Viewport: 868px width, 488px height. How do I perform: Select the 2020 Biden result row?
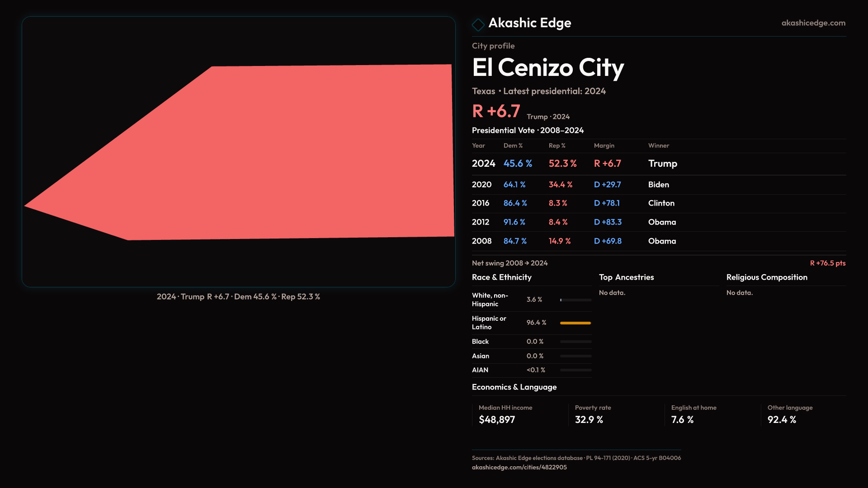coord(658,185)
